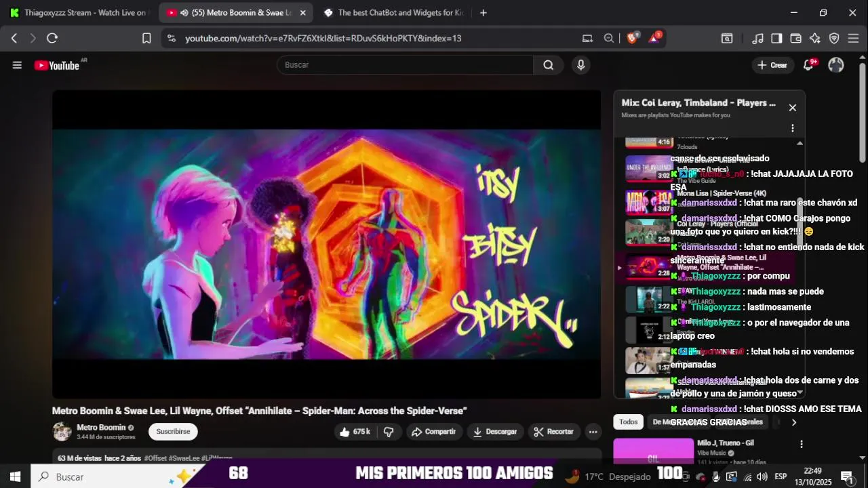868x488 pixels.
Task: Open taskbar Wi-Fi network icon
Action: (x=747, y=476)
